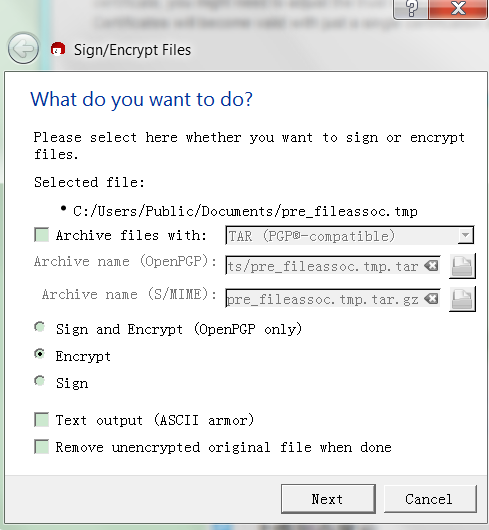Go back using the round arrow button

pos(23,48)
